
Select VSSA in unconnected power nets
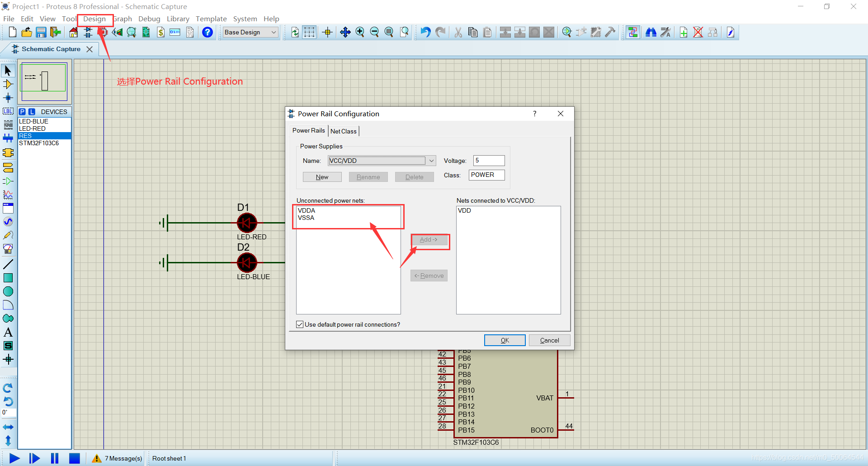(x=306, y=218)
